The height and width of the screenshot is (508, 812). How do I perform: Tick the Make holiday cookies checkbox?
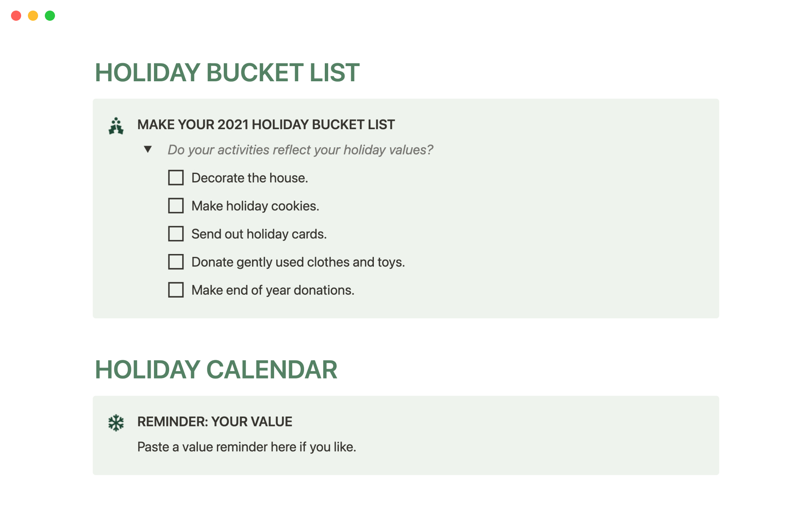pos(176,206)
